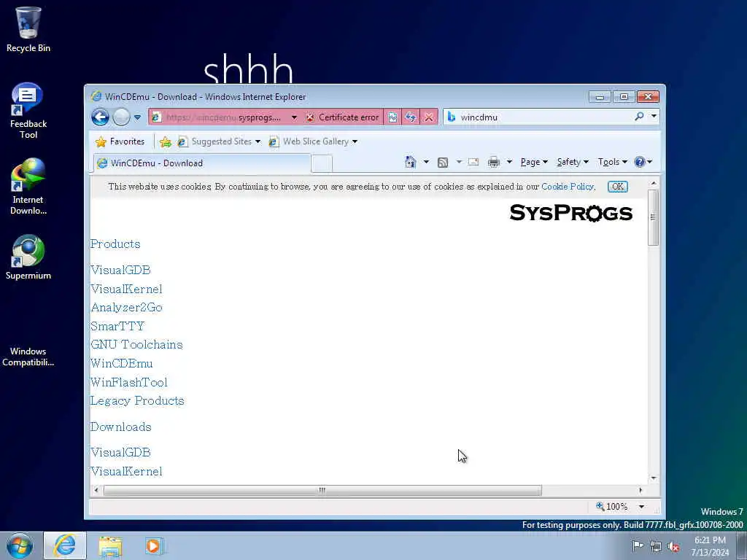This screenshot has width=747, height=560.
Task: Click the vertical scrollbar down arrow
Action: click(x=653, y=478)
